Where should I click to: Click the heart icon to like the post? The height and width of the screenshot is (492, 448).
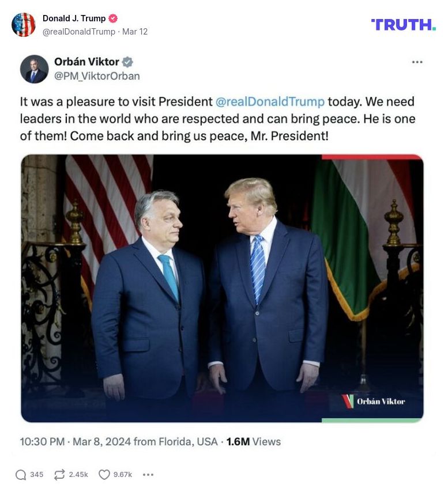[x=103, y=474]
